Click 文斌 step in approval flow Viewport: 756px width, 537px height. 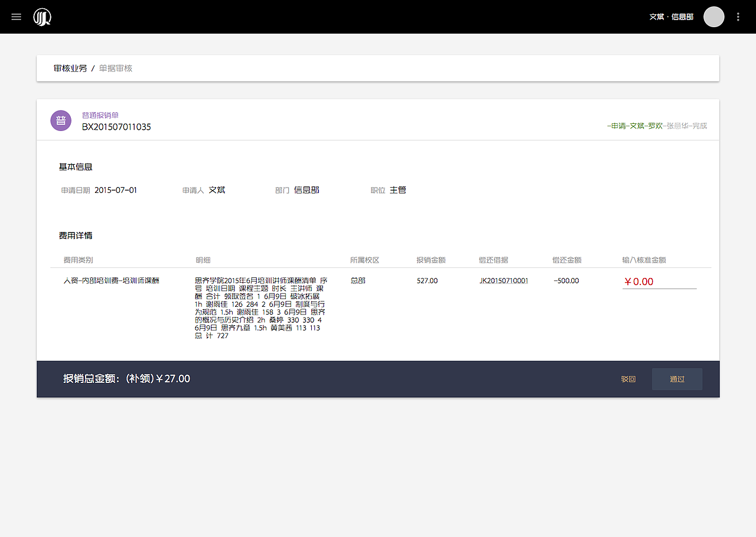(x=636, y=126)
